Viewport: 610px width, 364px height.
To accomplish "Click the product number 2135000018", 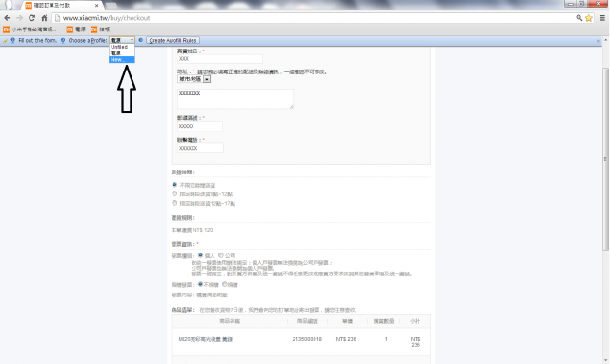I will pyautogui.click(x=307, y=339).
